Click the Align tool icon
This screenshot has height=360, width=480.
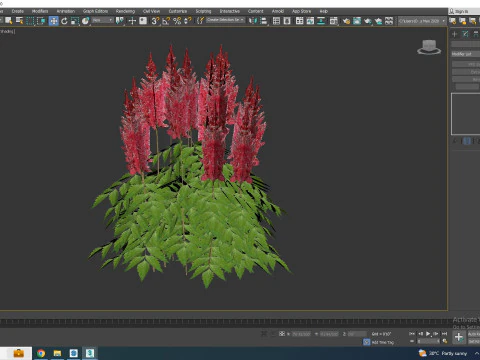pos(263,21)
